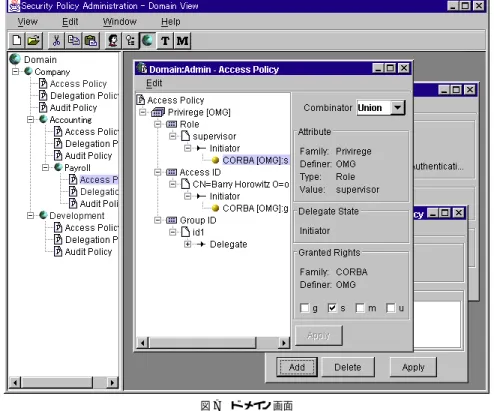Click the Accounting domain globe icon
This screenshot has width=494, height=411.
tap(43, 119)
